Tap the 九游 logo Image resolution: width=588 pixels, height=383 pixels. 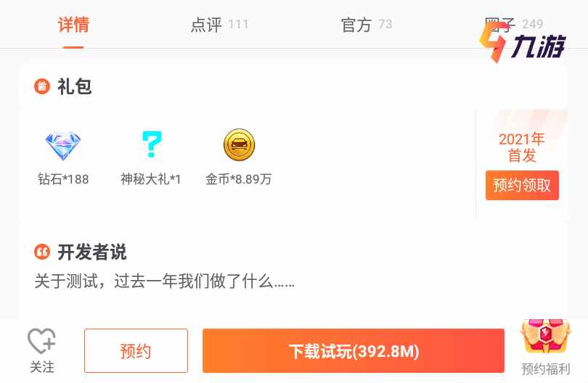coord(523,44)
